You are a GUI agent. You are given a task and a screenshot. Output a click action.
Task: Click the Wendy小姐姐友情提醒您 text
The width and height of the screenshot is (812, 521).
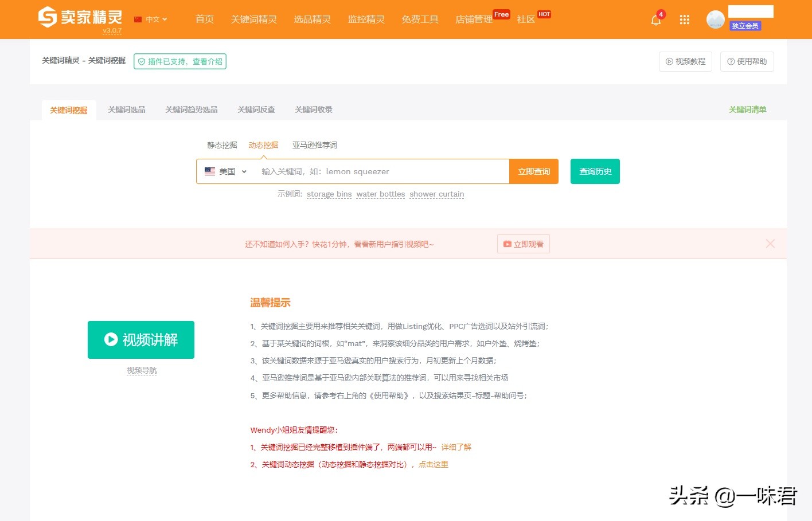click(x=294, y=430)
